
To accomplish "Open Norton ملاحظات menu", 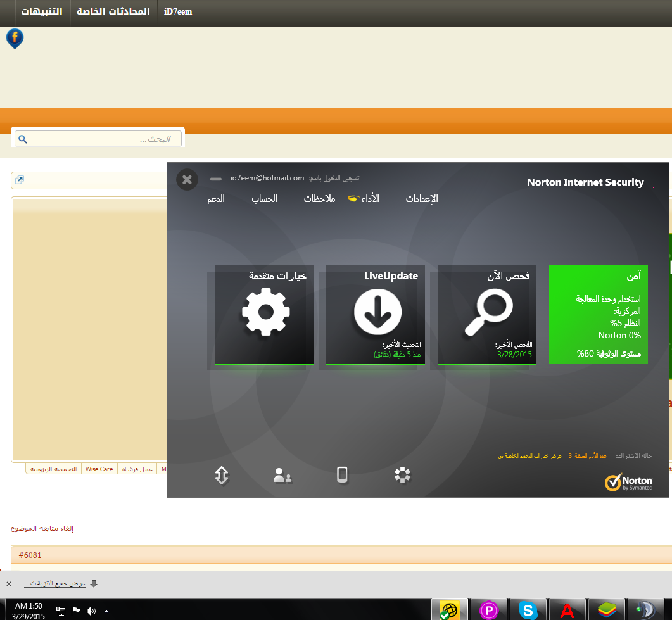I will 319,199.
